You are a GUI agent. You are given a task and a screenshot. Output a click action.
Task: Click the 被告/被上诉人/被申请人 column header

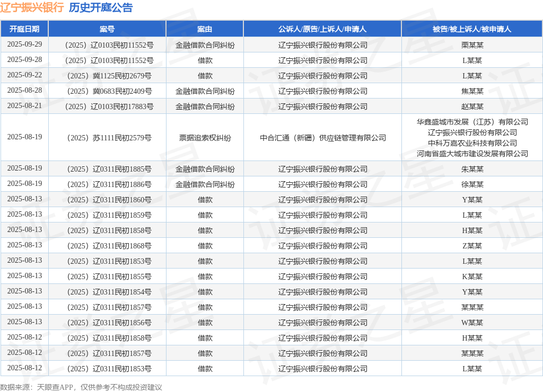[x=472, y=29]
